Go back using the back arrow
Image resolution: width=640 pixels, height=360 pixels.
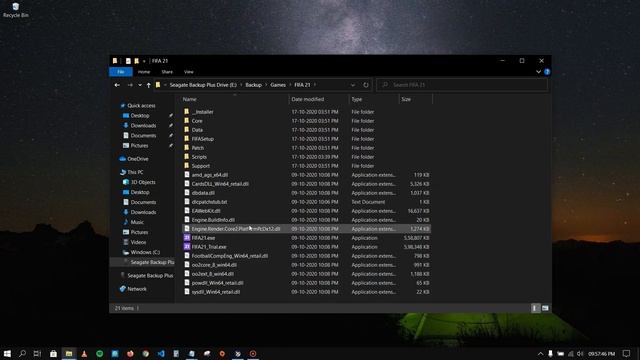pos(117,85)
